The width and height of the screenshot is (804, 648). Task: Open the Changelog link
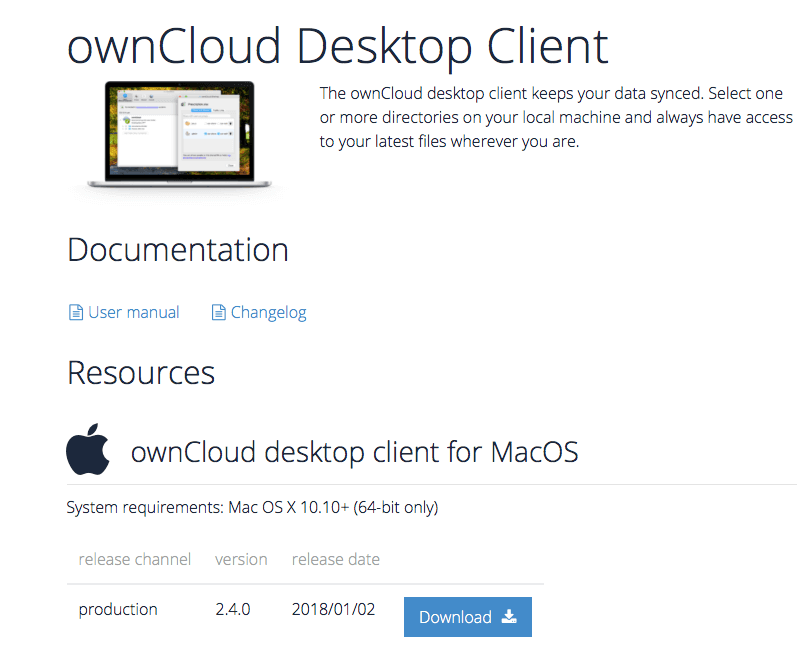[x=268, y=313]
